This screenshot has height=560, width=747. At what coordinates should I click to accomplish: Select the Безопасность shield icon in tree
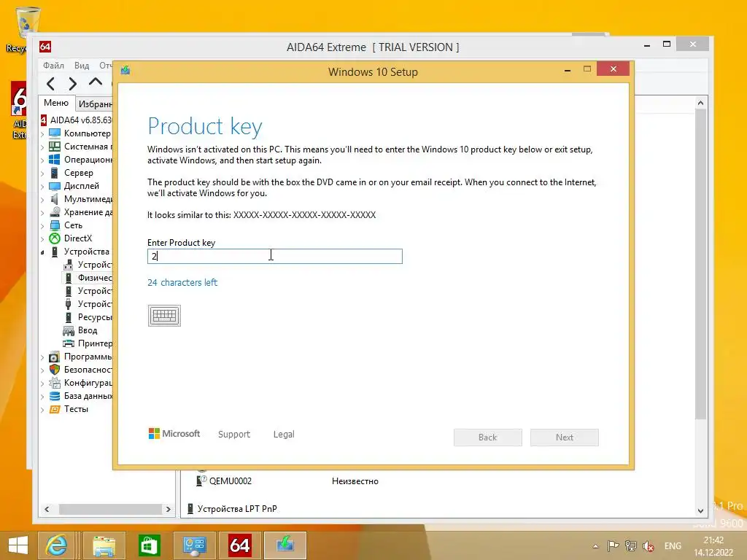(55, 370)
